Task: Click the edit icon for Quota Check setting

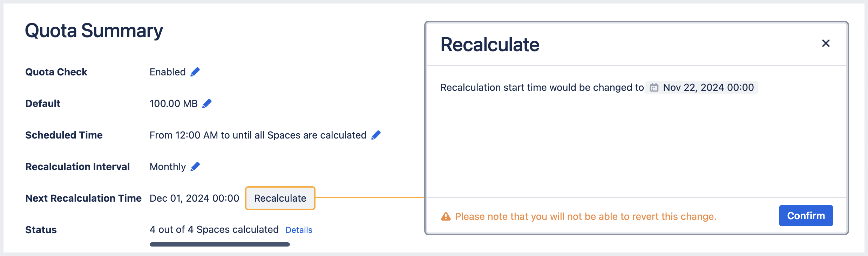Action: click(x=196, y=72)
